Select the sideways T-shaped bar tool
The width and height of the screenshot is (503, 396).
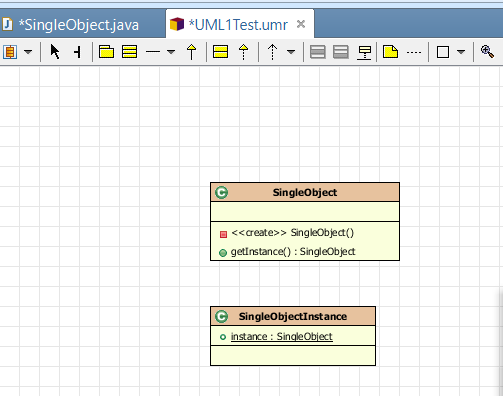77,52
